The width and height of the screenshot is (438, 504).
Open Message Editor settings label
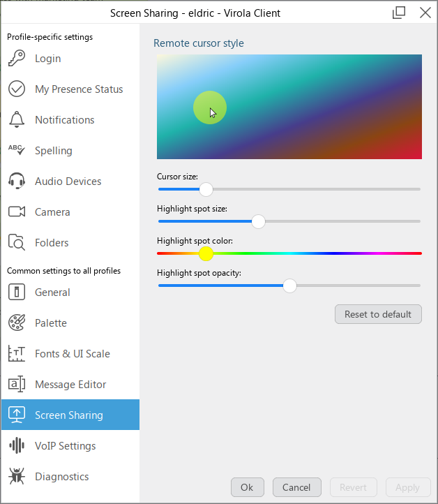point(70,385)
